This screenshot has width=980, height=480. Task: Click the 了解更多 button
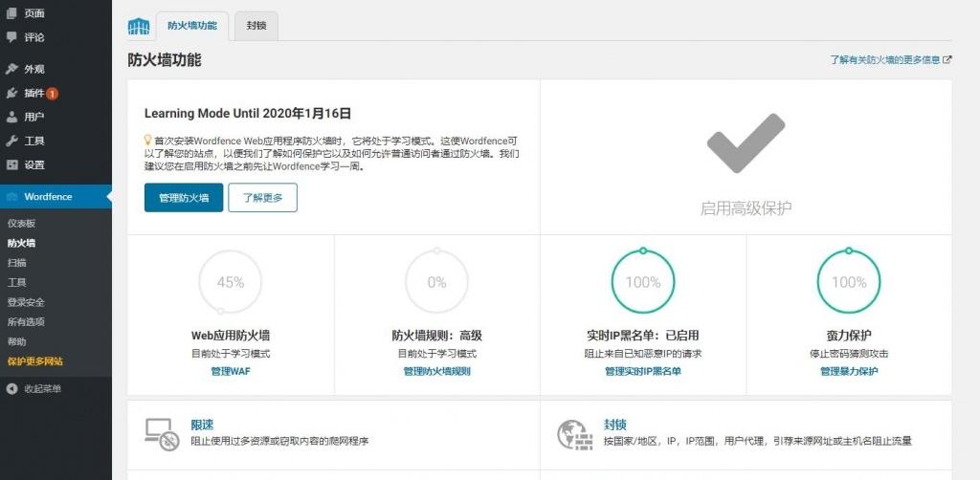point(262,197)
